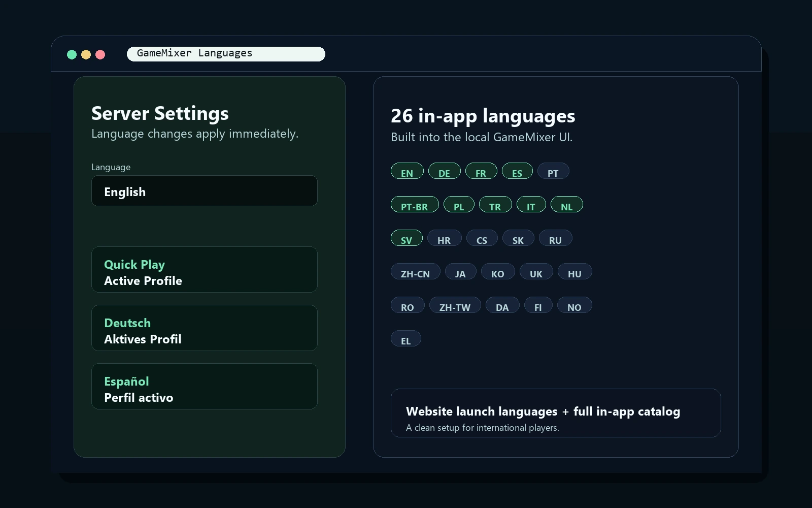
Task: Choose the IT language chip
Action: coord(531,205)
